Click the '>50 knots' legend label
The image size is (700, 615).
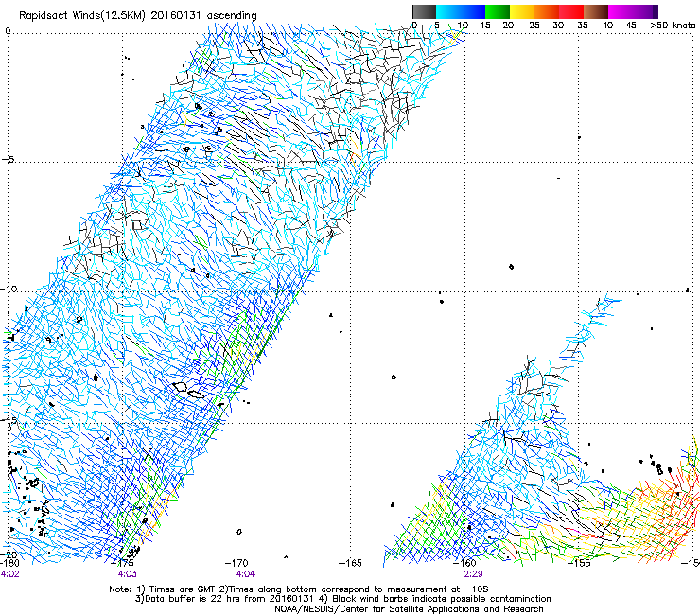tap(673, 25)
